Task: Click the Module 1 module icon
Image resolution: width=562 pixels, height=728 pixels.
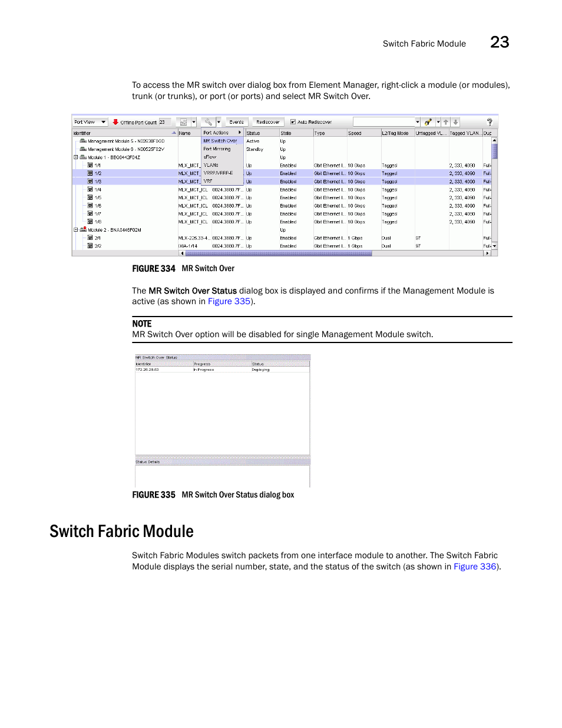Action: (83, 157)
